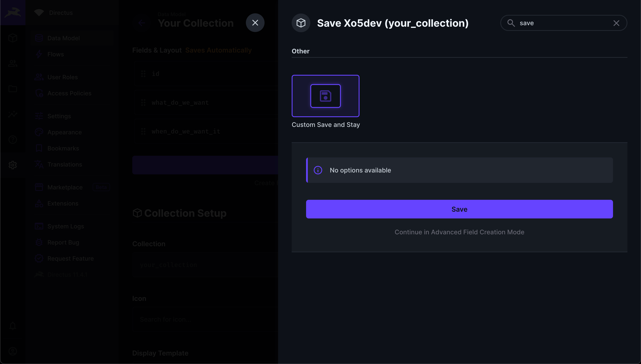Open the File Library folder icon
Viewport: 641px width, 364px height.
click(x=13, y=89)
